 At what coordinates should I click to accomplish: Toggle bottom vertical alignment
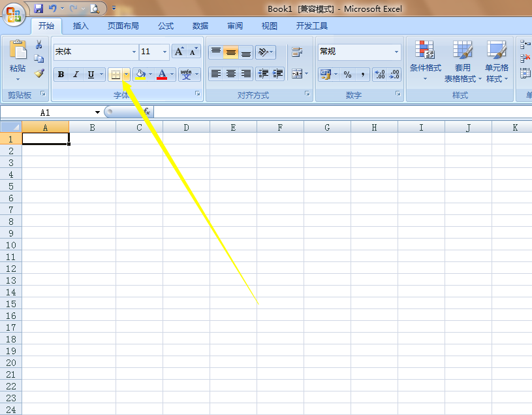245,52
